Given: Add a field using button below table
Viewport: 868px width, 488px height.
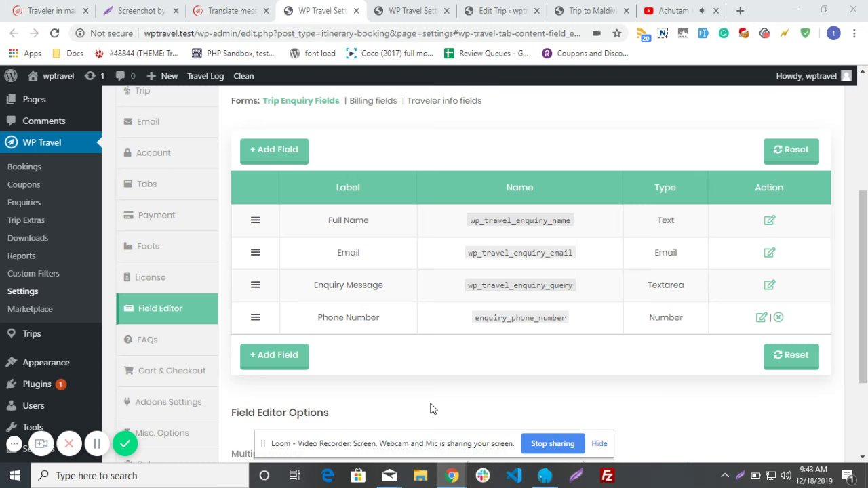Looking at the screenshot, I should 274,356.
